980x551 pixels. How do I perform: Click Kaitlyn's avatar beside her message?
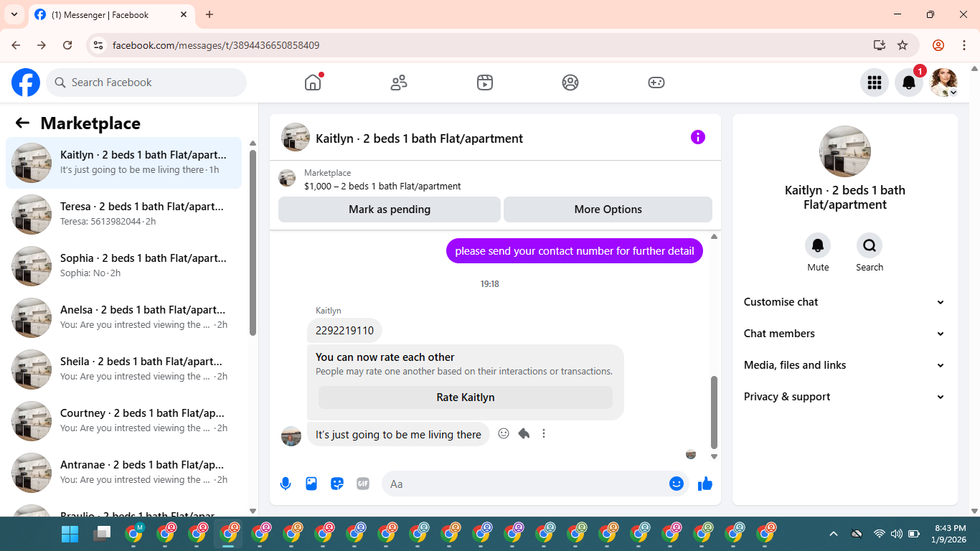pyautogui.click(x=291, y=436)
